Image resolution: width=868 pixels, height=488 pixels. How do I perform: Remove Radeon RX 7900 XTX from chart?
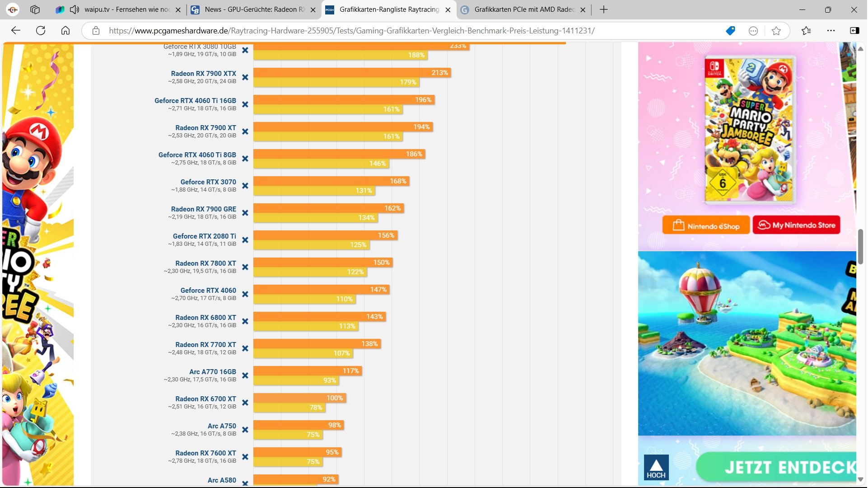coord(245,77)
